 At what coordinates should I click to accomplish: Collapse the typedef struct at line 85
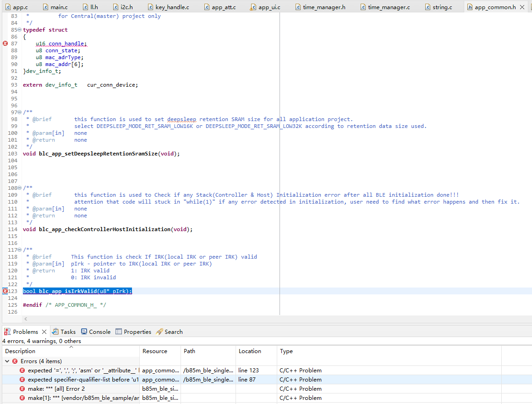19,30
